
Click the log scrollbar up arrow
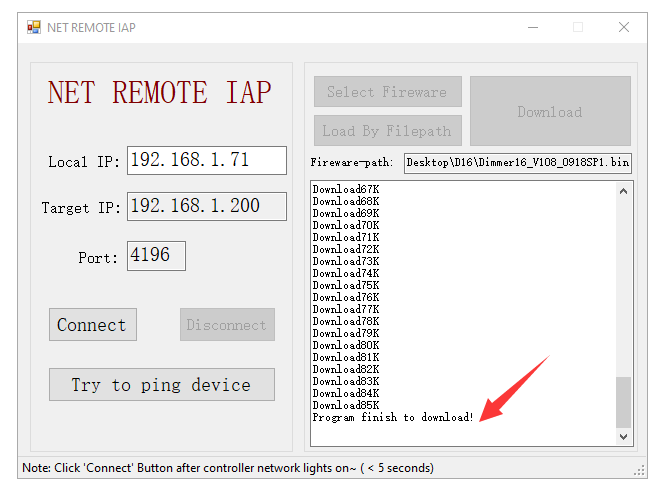click(624, 191)
